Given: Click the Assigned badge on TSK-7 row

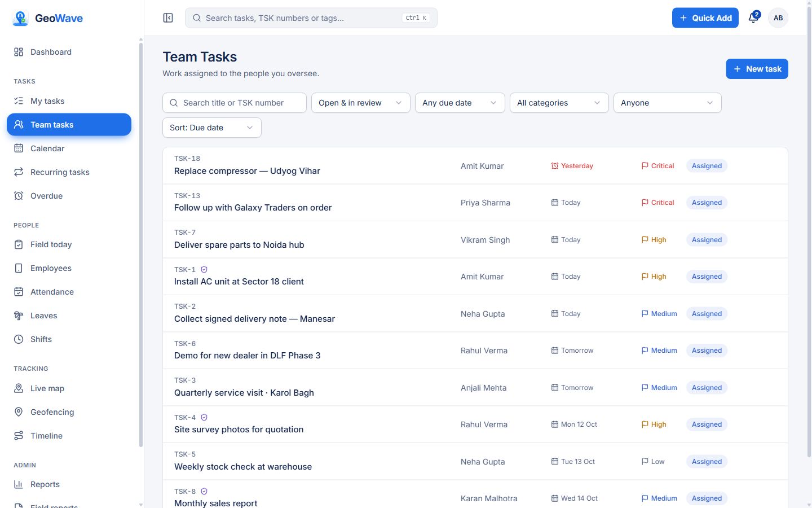Looking at the screenshot, I should point(707,240).
